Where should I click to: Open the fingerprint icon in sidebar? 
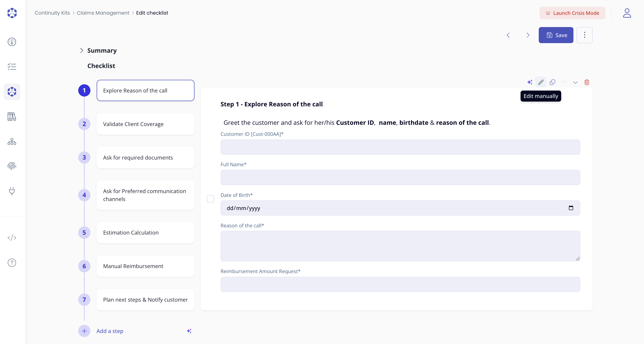tap(12, 166)
